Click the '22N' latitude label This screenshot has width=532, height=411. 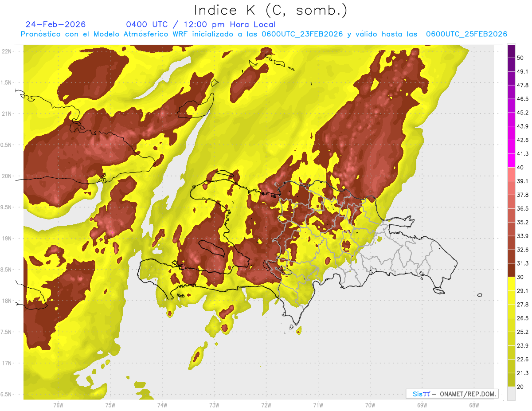[x=7, y=51]
